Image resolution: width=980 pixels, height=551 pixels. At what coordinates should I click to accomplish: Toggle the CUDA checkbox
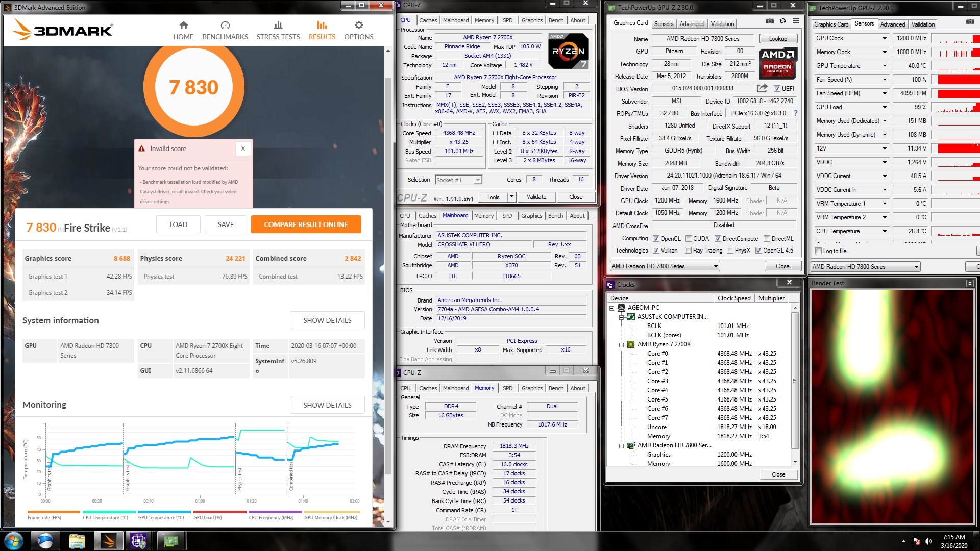click(x=689, y=239)
